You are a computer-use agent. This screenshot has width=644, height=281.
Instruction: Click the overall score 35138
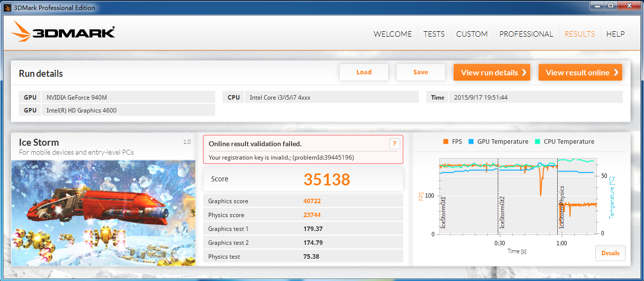[327, 179]
